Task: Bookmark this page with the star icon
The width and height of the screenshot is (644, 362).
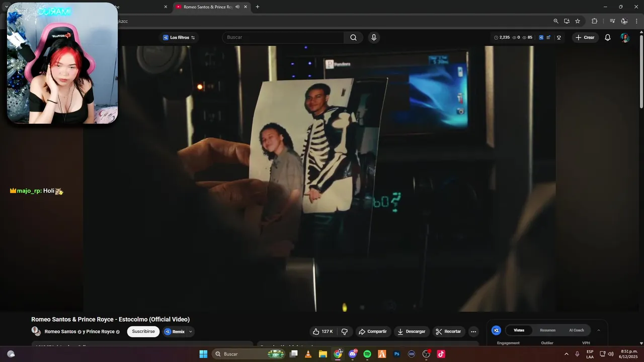Action: tap(578, 21)
